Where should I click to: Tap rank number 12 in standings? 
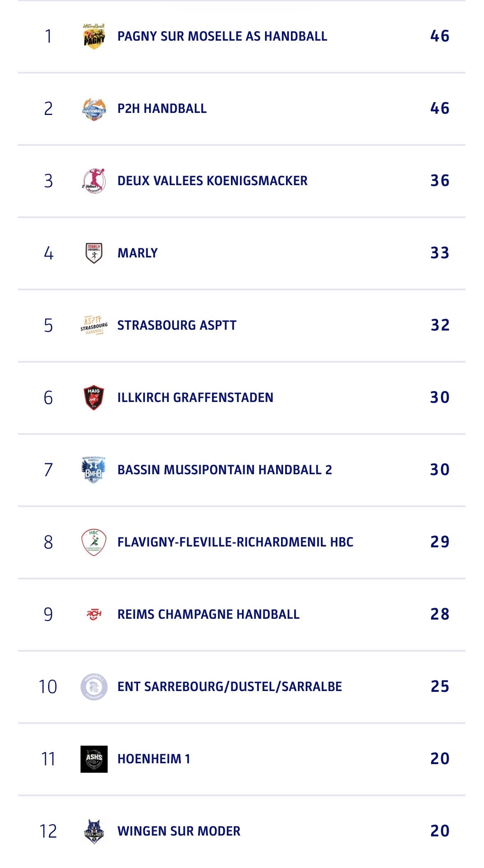(48, 831)
